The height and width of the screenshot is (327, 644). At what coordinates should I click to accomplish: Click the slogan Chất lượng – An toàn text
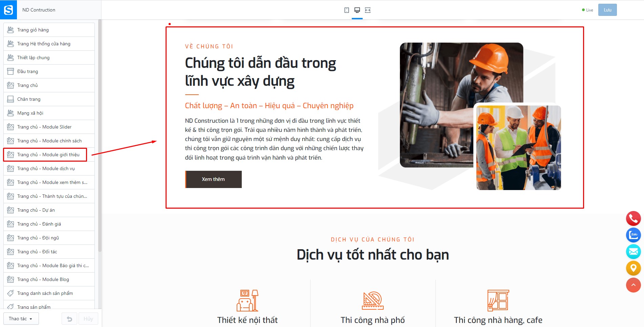[x=269, y=106]
